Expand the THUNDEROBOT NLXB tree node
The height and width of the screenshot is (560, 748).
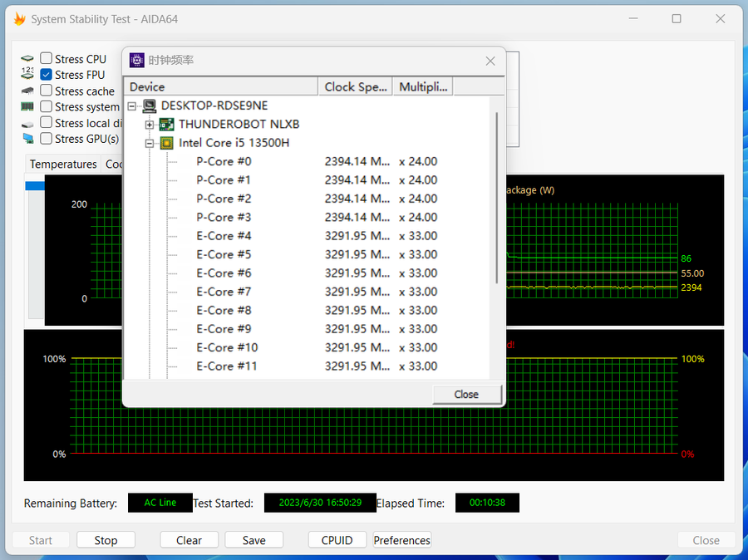click(150, 125)
